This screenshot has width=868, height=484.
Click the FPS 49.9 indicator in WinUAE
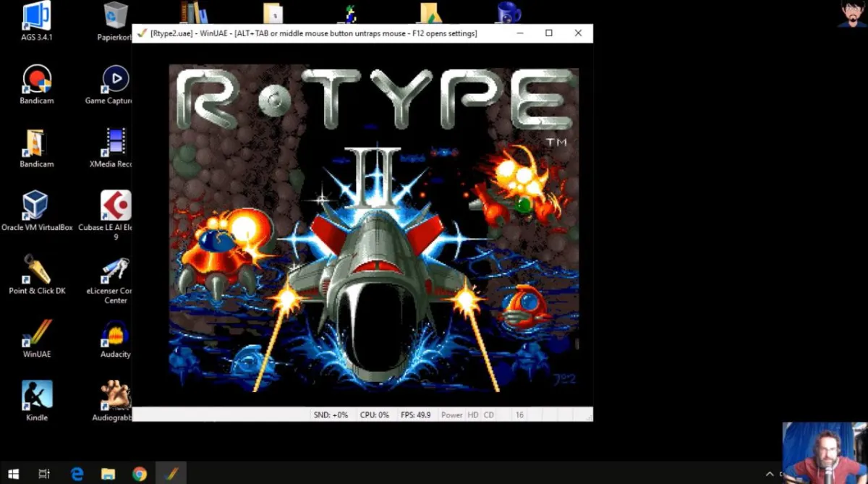pyautogui.click(x=416, y=415)
